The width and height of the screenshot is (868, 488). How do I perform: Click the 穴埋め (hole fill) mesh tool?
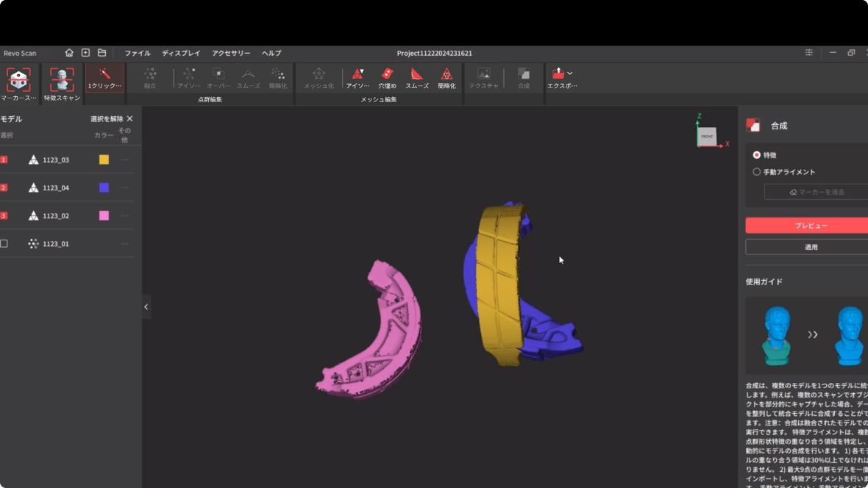tap(387, 75)
